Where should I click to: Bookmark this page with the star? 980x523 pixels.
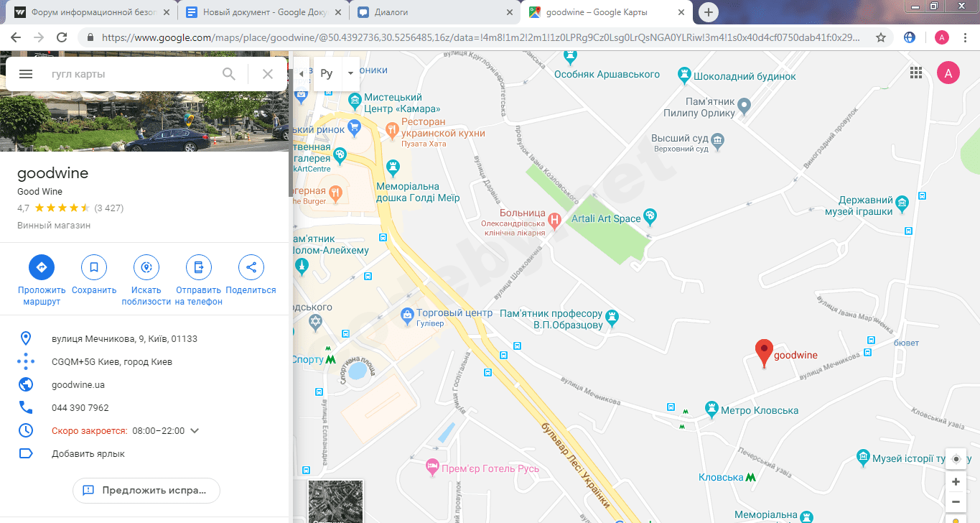tap(881, 37)
